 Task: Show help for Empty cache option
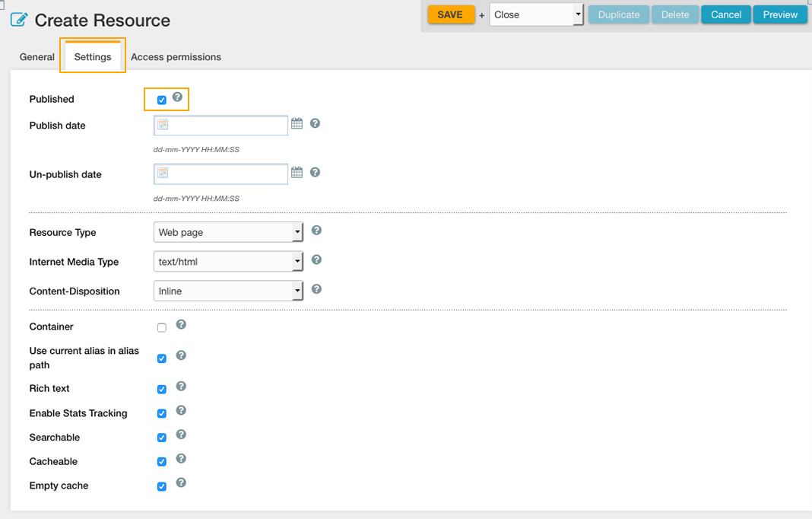tap(181, 483)
